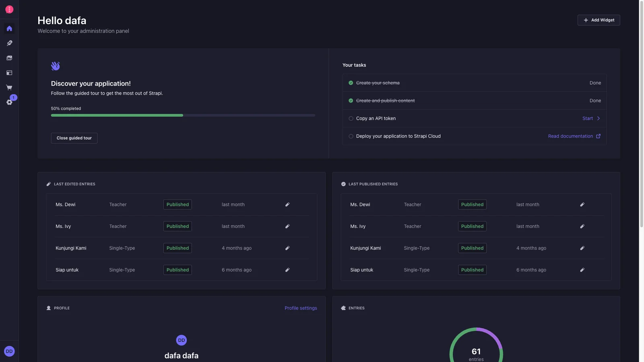Image resolution: width=644 pixels, height=362 pixels.
Task: Click green check beside Create your schema
Action: coord(351,83)
